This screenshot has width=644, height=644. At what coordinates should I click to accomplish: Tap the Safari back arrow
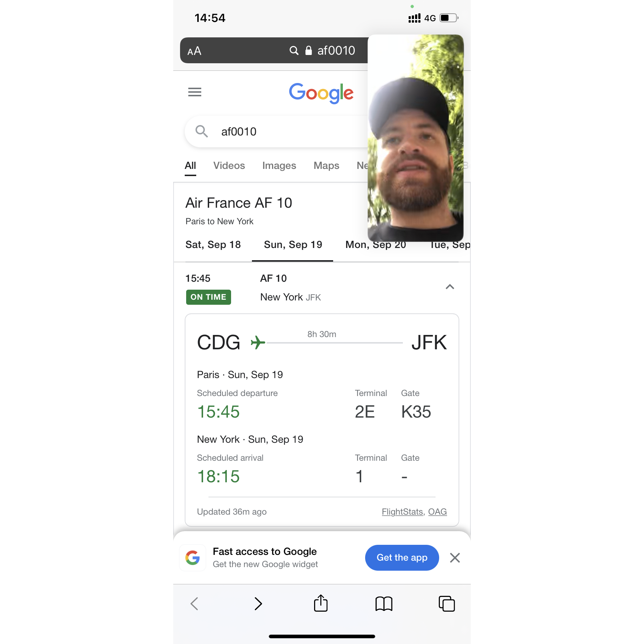tap(194, 604)
